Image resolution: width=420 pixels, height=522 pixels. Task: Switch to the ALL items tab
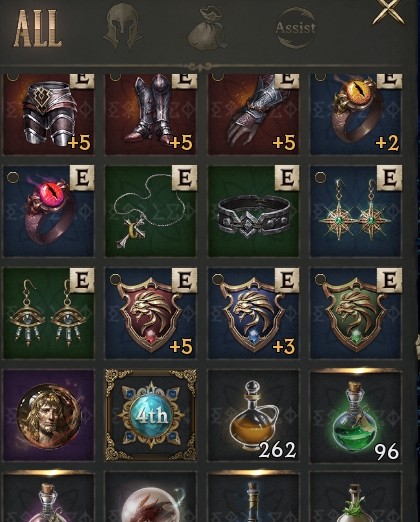[x=38, y=28]
